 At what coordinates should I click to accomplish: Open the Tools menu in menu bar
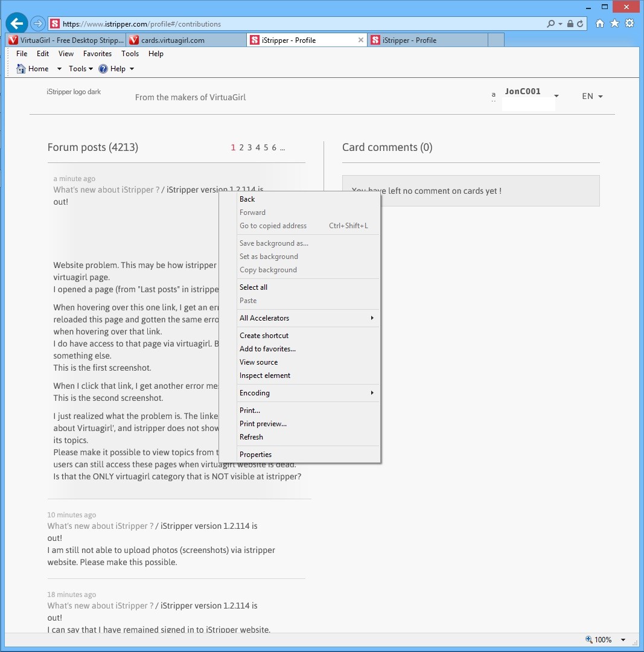click(x=130, y=54)
